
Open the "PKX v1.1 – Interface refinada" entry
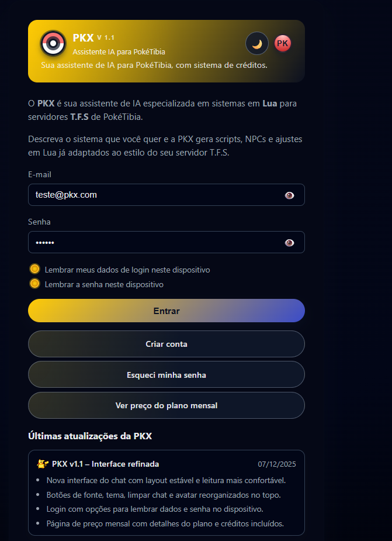(105, 464)
